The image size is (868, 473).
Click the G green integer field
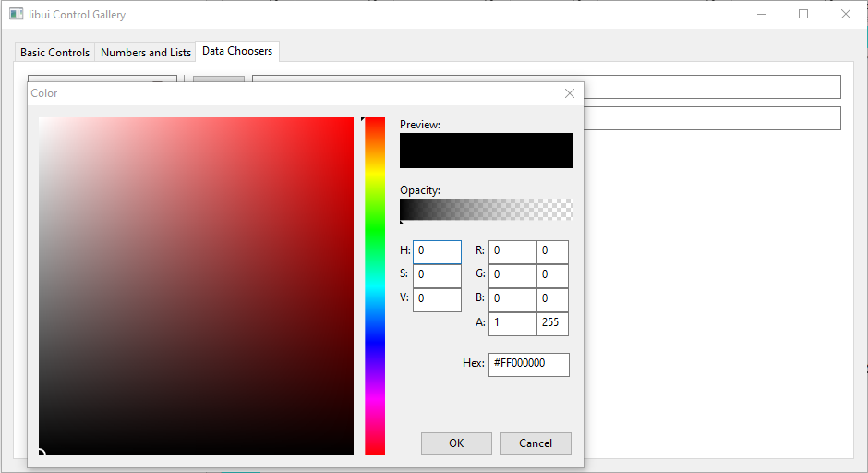click(x=552, y=275)
